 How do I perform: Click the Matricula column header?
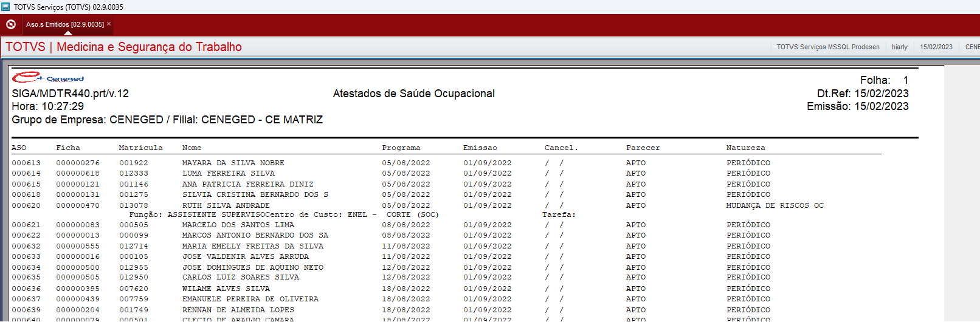point(140,148)
